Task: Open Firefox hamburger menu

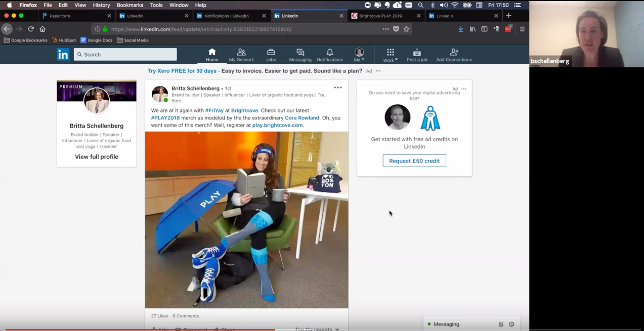Action: point(522,29)
